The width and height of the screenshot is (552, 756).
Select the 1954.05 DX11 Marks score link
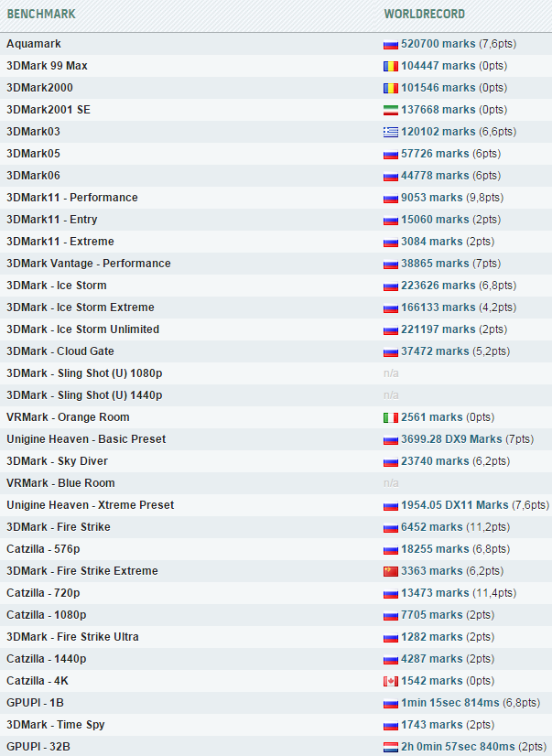pyautogui.click(x=454, y=505)
